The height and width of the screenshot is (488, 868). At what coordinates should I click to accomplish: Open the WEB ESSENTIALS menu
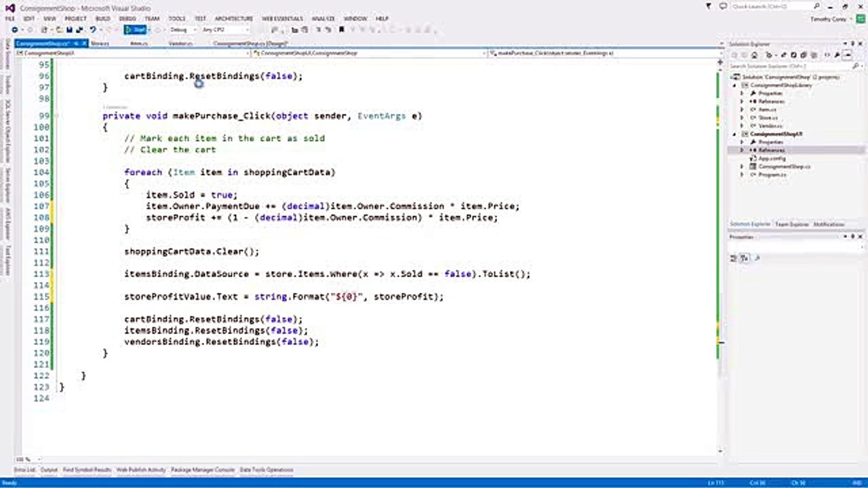[283, 19]
